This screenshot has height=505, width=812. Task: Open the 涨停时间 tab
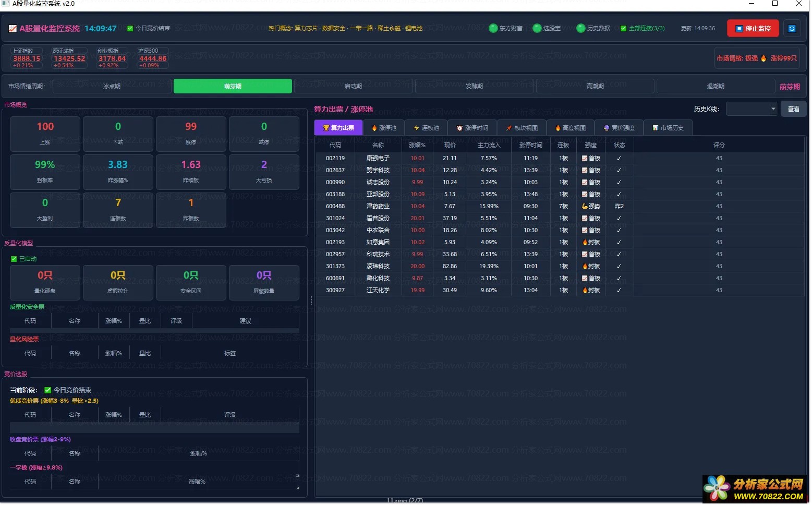click(472, 128)
